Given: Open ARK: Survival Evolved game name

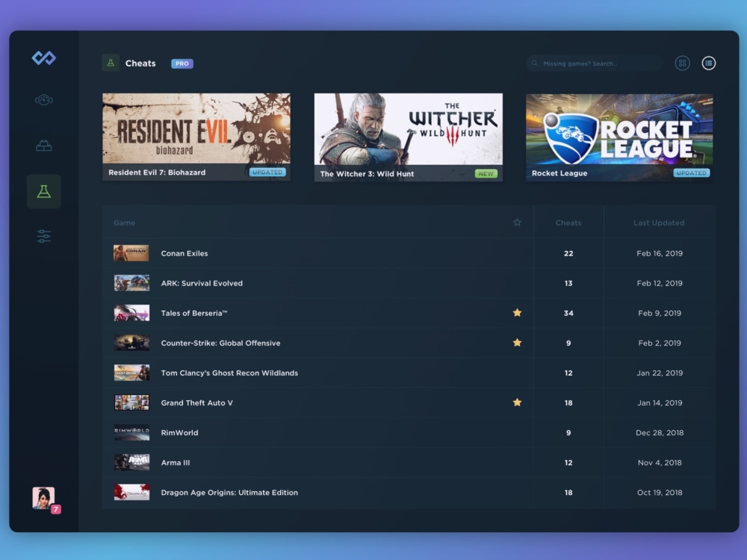Looking at the screenshot, I should click(202, 283).
